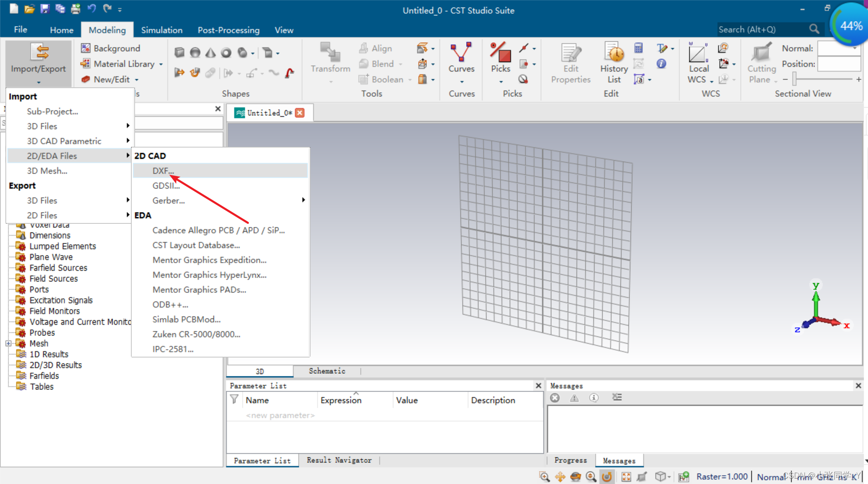The image size is (868, 484).
Task: Select Field Monitors tree item
Action: (x=54, y=311)
